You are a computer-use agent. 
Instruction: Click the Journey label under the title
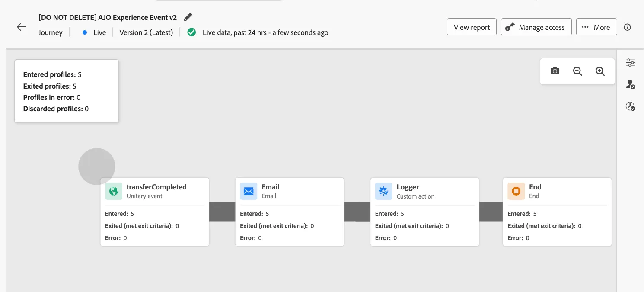(x=51, y=32)
